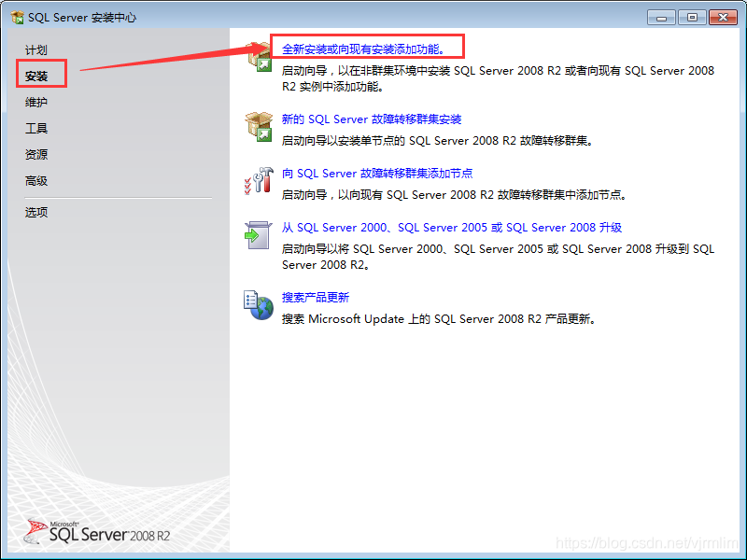Open the 计划 page in sidebar
The image size is (747, 560).
point(36,50)
